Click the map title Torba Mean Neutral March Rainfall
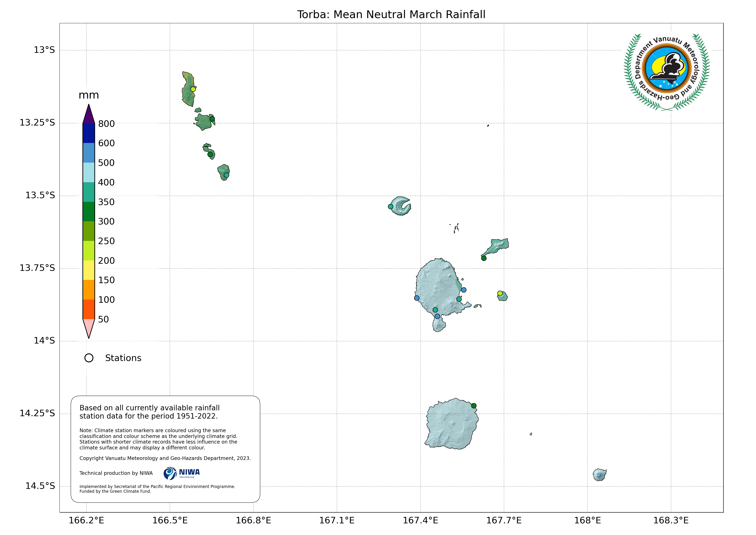 tap(391, 14)
